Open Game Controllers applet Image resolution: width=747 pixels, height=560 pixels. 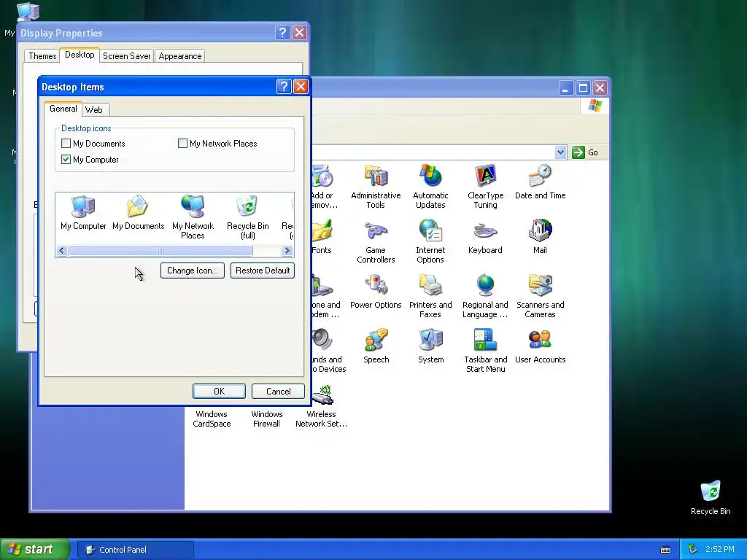tap(376, 241)
